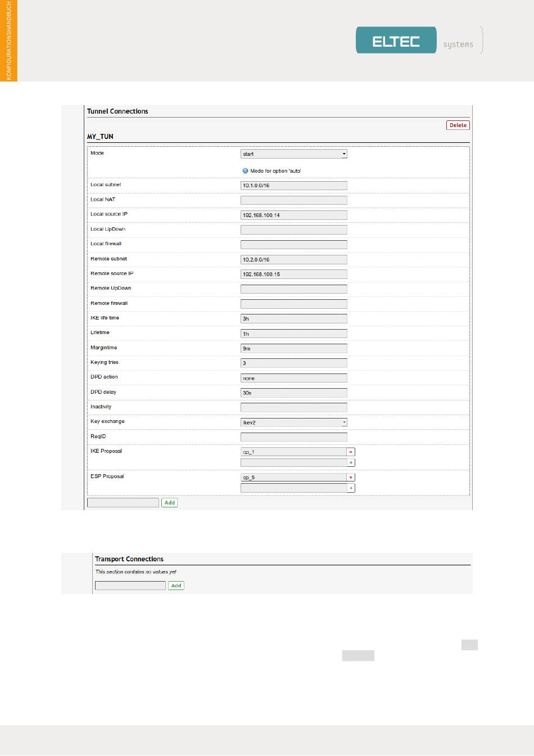Edit the IKE life time field

[x=293, y=319]
